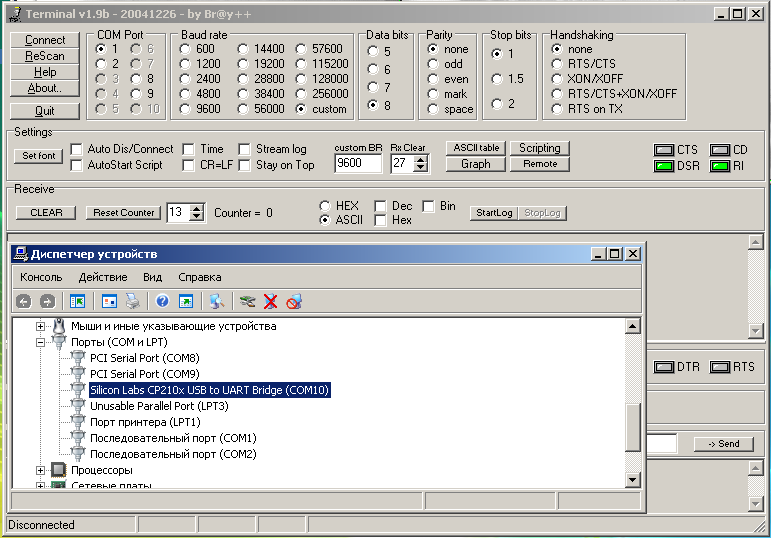Click the Print icon in Device Manager toolbar
The image size is (771, 538).
pyautogui.click(x=132, y=301)
